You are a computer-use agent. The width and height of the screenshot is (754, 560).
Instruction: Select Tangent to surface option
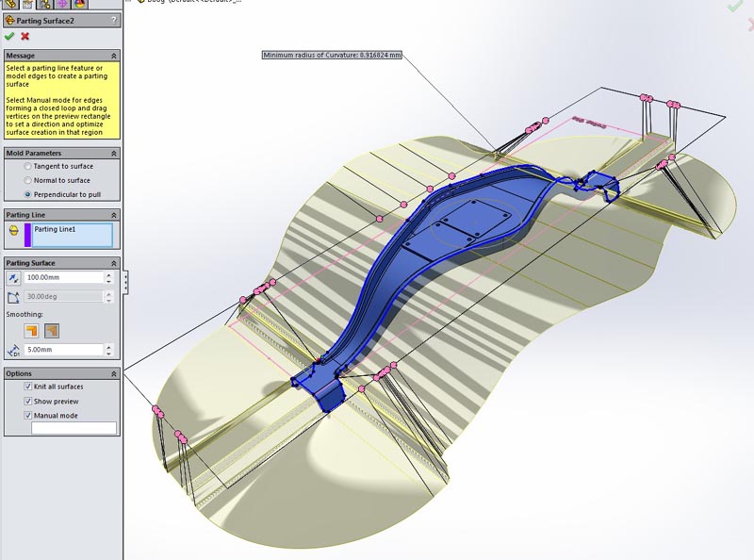coord(28,166)
